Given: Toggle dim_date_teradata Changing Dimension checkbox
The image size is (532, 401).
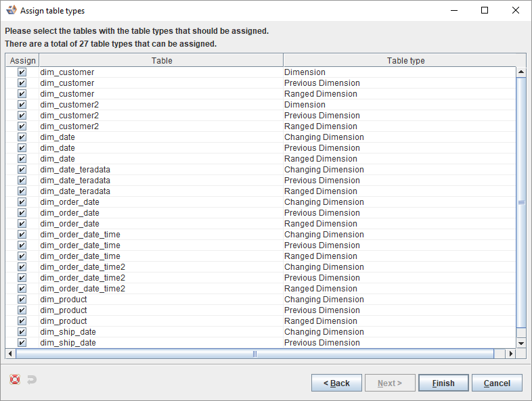Looking at the screenshot, I should tap(22, 170).
